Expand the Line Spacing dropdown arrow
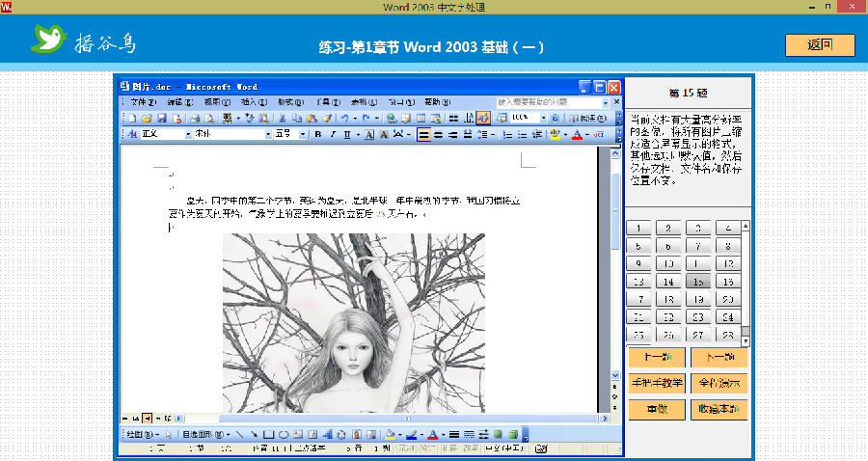Screen dimensions: 868x461 click(x=493, y=135)
